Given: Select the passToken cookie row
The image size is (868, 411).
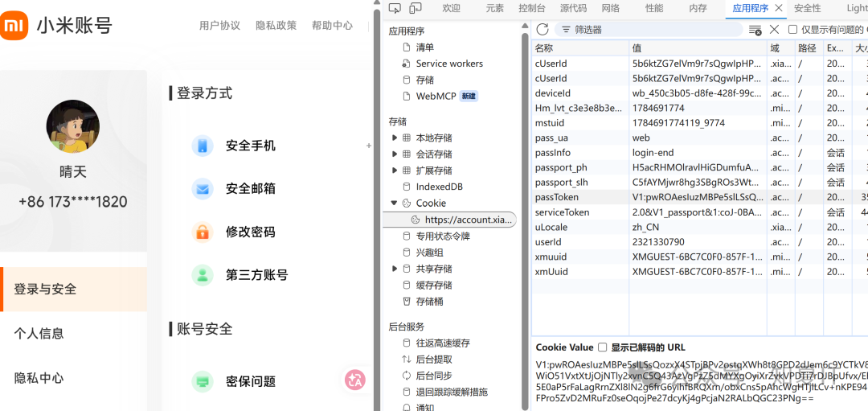Looking at the screenshot, I should click(x=700, y=197).
